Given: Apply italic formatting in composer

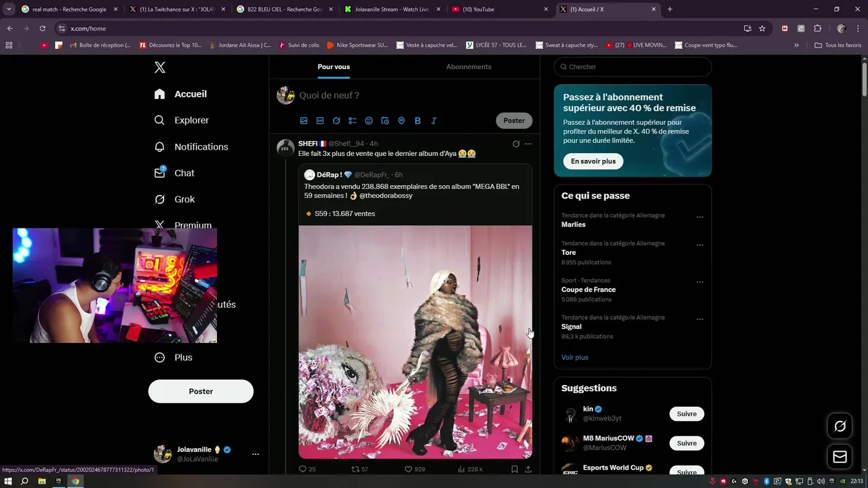Looking at the screenshot, I should [434, 121].
